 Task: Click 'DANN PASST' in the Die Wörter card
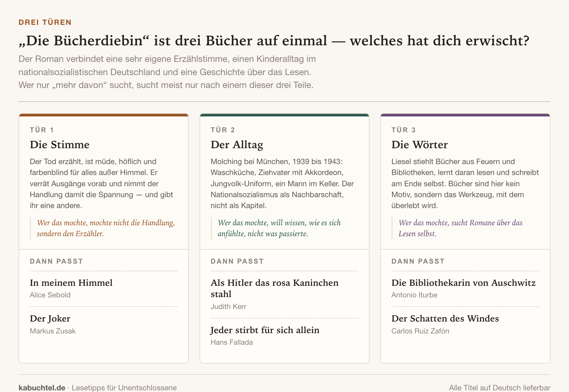click(418, 261)
